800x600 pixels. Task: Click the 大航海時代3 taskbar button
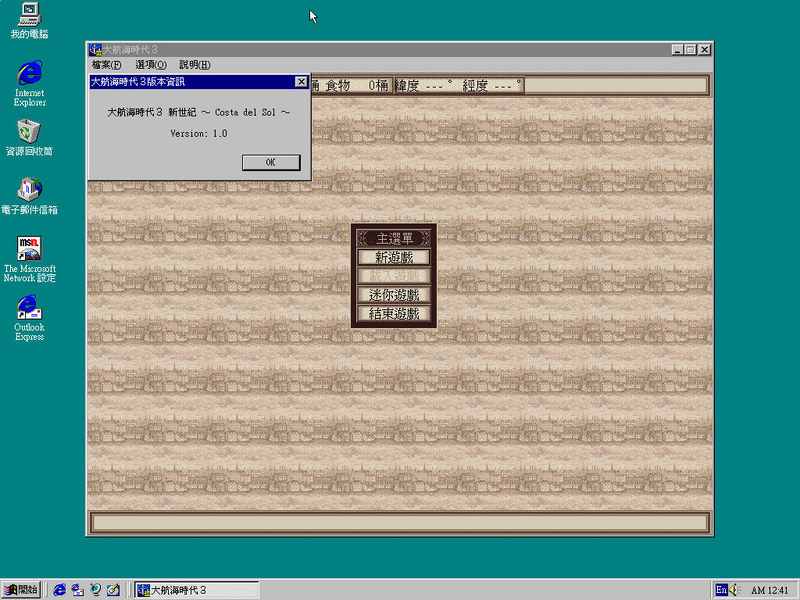tap(197, 590)
